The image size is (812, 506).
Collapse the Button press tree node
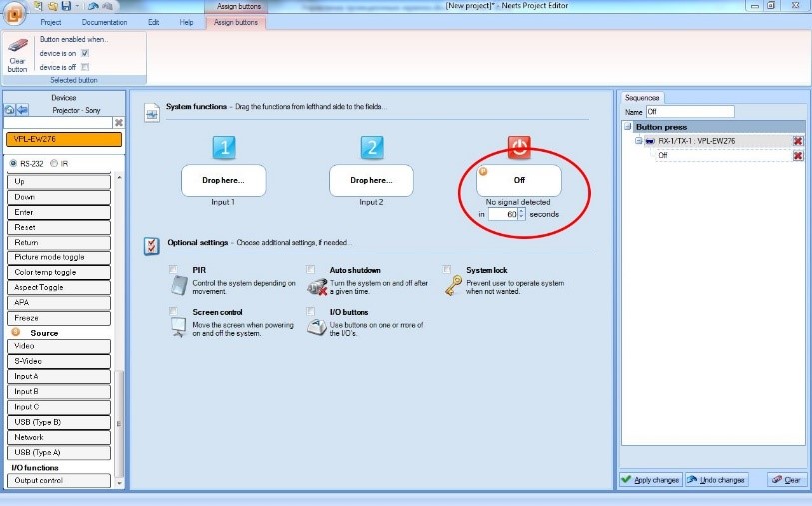[x=627, y=127]
